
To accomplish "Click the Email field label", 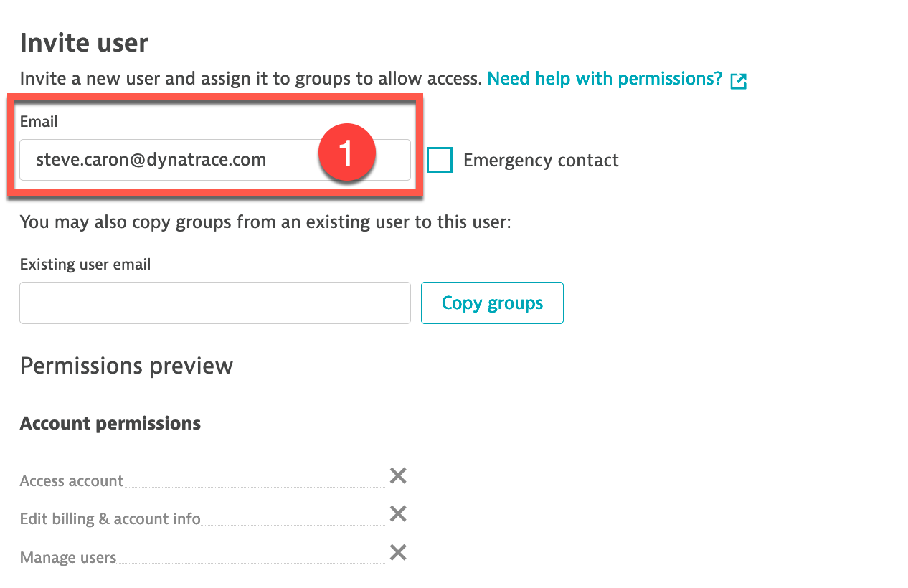I will 39,122.
